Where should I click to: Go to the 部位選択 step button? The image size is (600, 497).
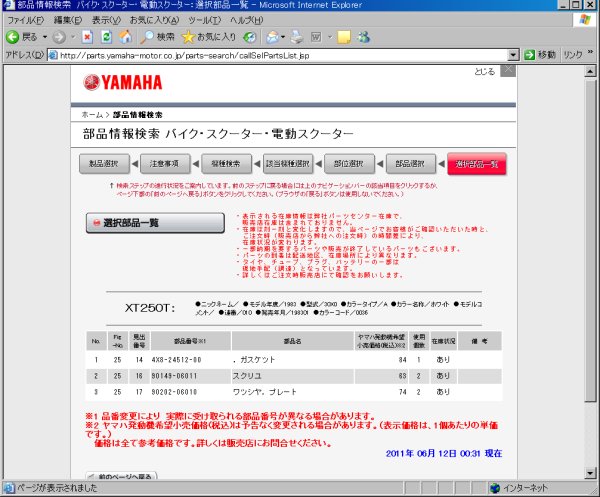click(349, 164)
